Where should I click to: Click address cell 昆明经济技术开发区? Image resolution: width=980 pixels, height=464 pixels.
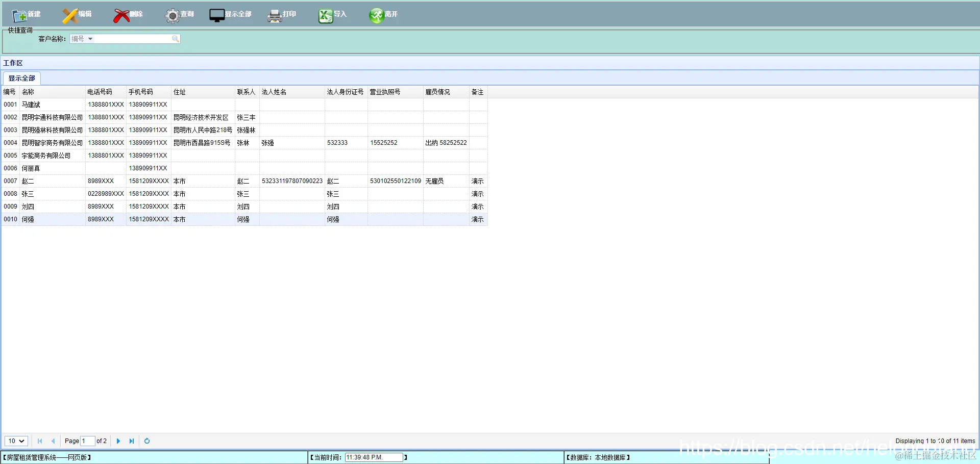tap(203, 117)
